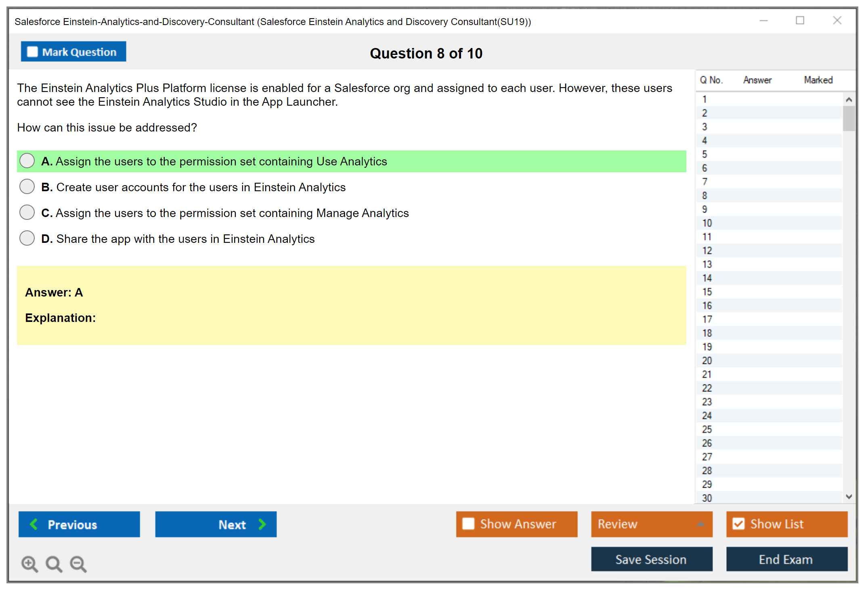868x593 pixels.
Task: Uncheck the Show List checkbox
Action: (738, 524)
